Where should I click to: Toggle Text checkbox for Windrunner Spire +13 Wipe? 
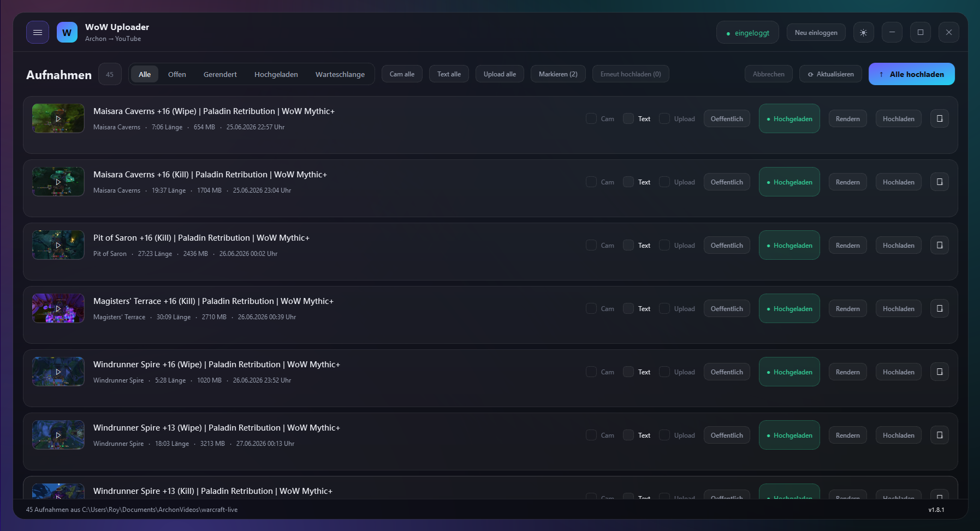pos(628,435)
